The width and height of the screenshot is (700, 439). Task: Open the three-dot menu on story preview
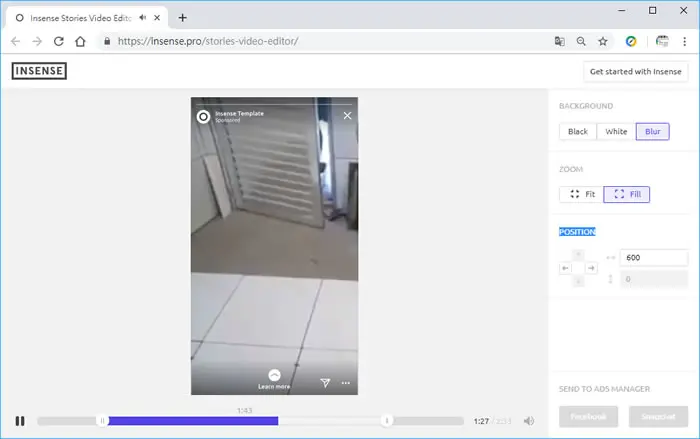point(346,383)
